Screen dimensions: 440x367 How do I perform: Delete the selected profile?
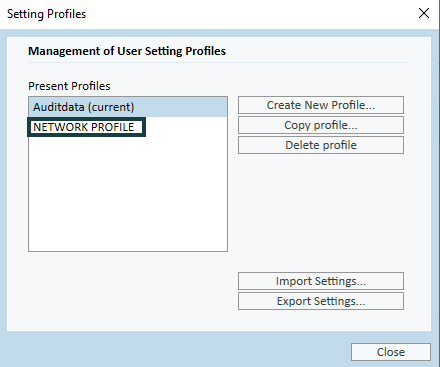tap(321, 145)
